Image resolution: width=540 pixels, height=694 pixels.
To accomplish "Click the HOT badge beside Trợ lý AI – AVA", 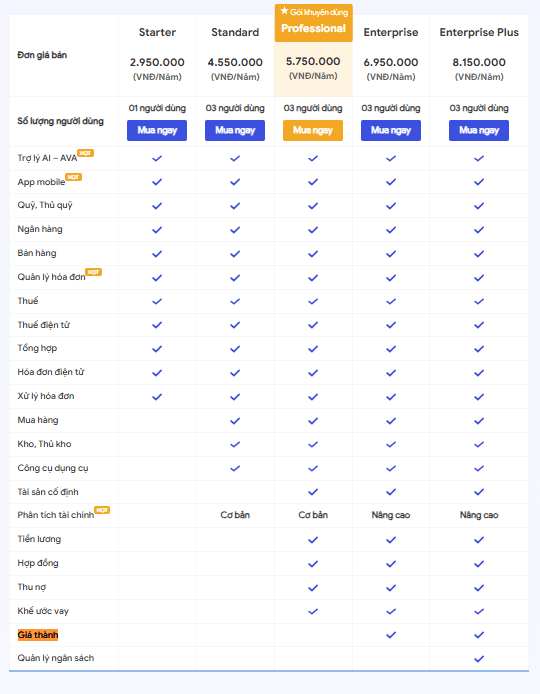I will point(85,153).
